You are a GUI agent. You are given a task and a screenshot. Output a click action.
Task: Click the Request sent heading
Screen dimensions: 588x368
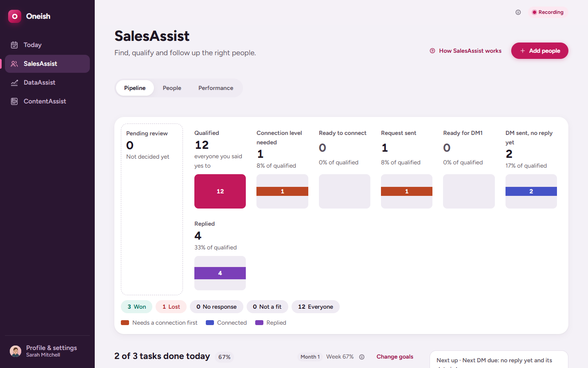pyautogui.click(x=399, y=133)
